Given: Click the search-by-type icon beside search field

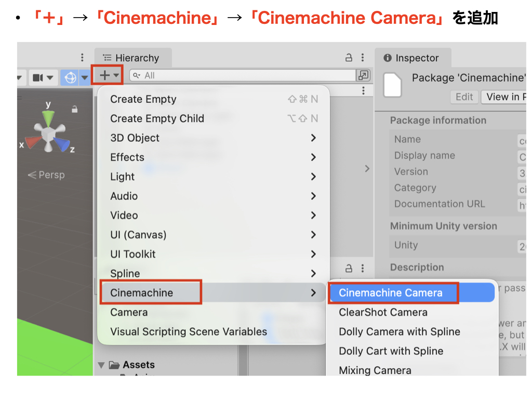Looking at the screenshot, I should coord(363,75).
